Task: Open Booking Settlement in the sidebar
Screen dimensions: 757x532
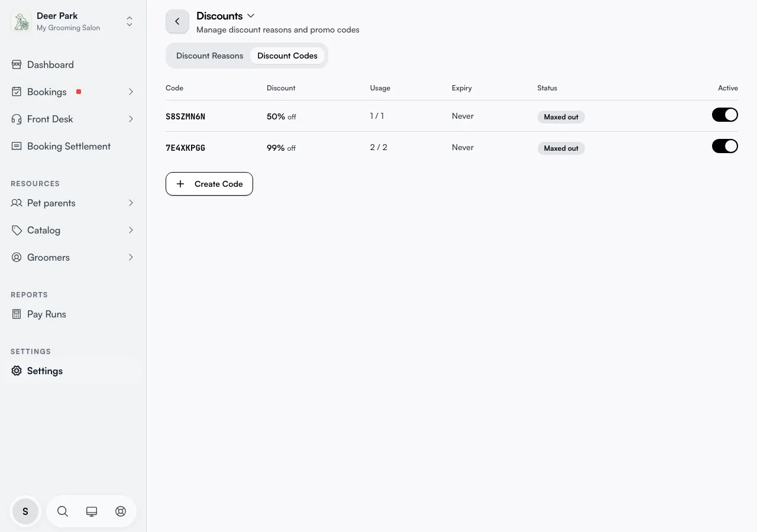Action: click(73, 146)
